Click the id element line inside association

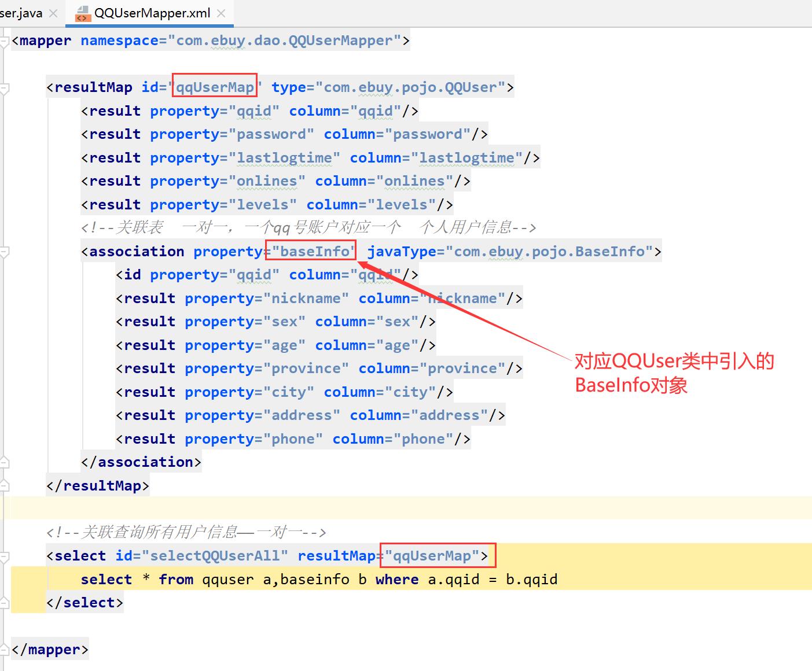point(267,275)
